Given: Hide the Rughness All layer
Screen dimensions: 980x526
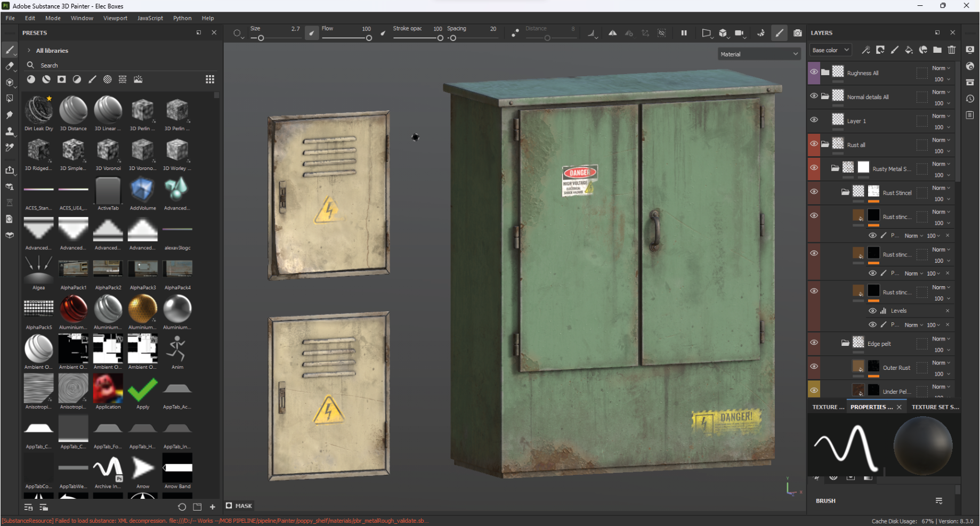Looking at the screenshot, I should pyautogui.click(x=814, y=72).
